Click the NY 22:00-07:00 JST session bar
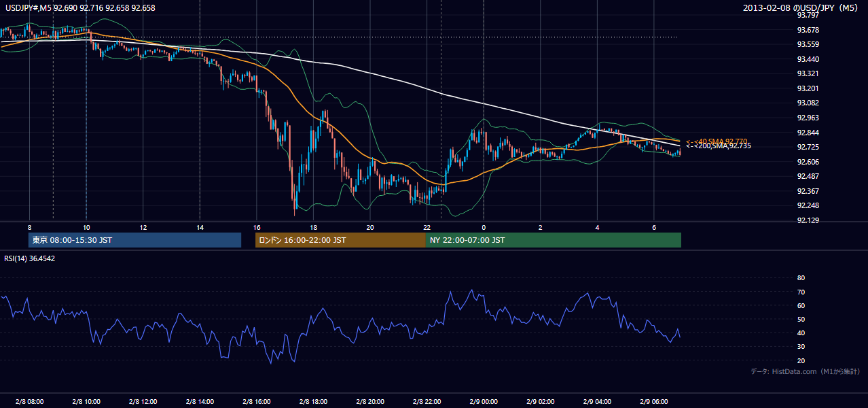The image size is (868, 408). coord(554,240)
